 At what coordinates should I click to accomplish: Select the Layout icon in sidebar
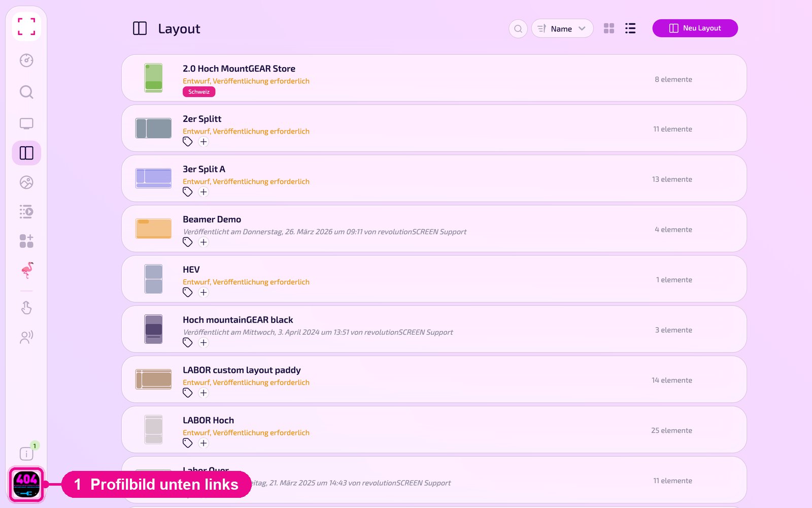coord(26,153)
